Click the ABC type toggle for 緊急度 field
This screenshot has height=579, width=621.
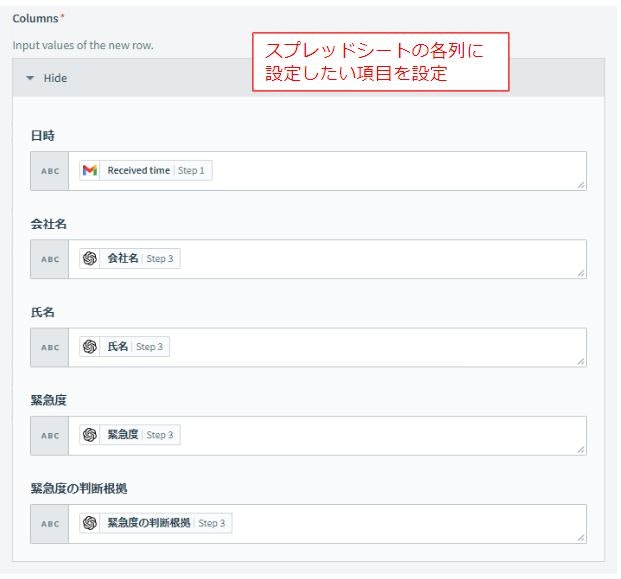pos(50,436)
